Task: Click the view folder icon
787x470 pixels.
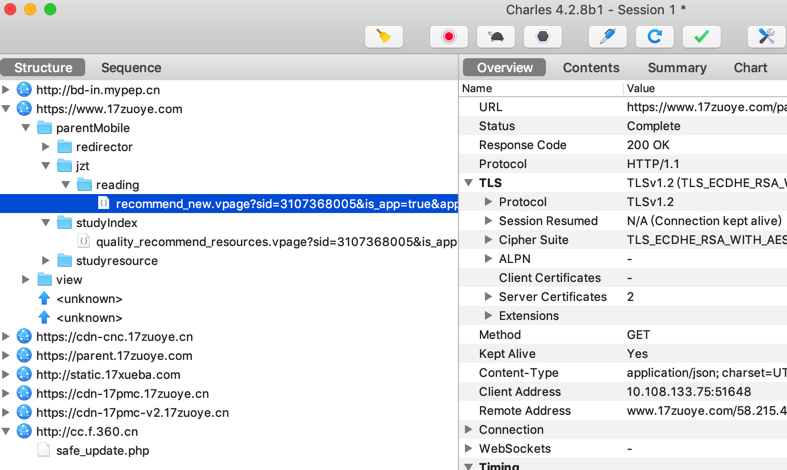Action: point(44,280)
